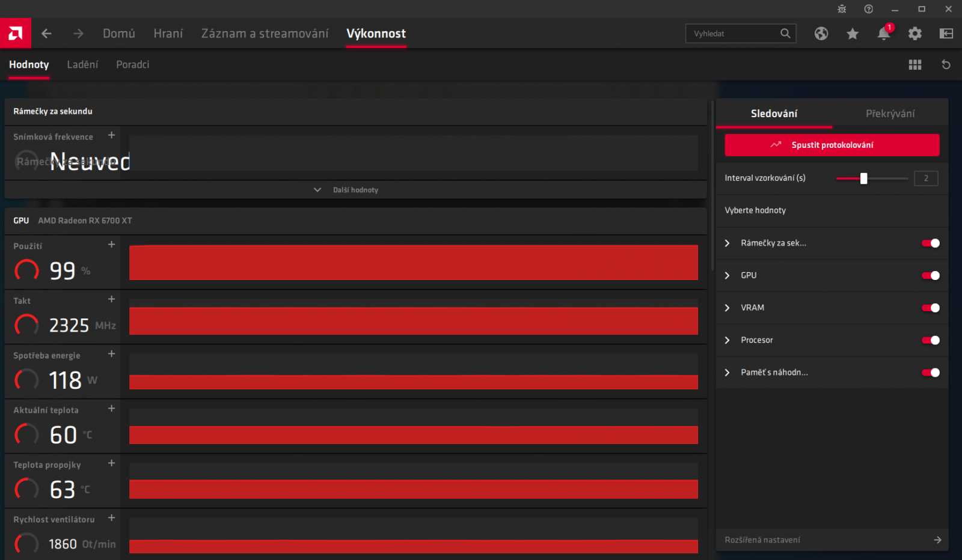This screenshot has height=560, width=962.
Task: Click plus icon next to Takt
Action: (x=111, y=299)
